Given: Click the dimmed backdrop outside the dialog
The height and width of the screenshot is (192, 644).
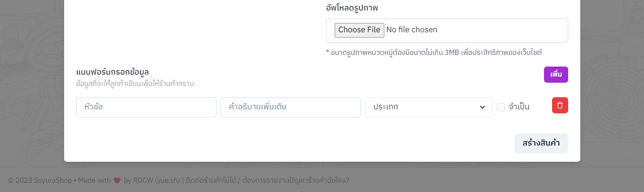Looking at the screenshot, I should (32, 81).
